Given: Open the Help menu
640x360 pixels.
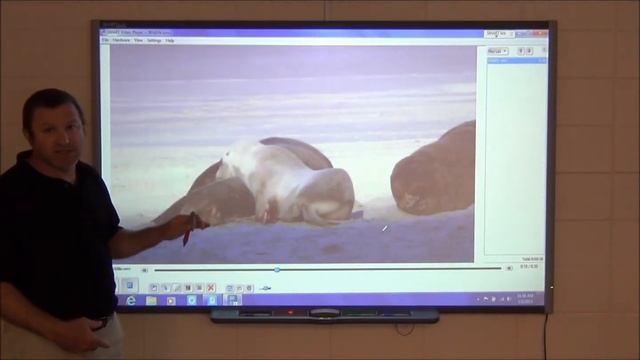Looking at the screenshot, I should click(170, 40).
